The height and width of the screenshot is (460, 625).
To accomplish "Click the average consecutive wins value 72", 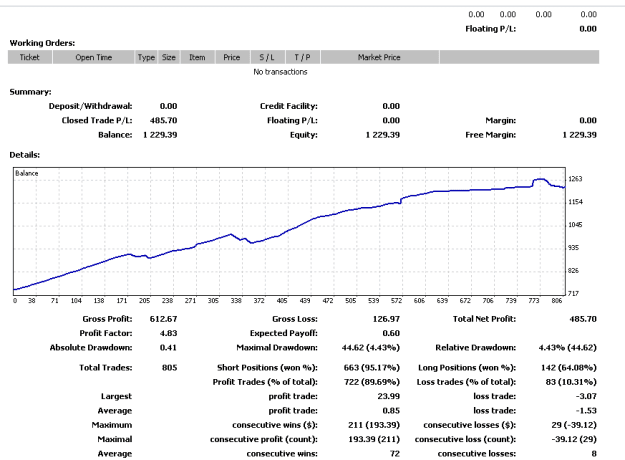I will (x=395, y=454).
